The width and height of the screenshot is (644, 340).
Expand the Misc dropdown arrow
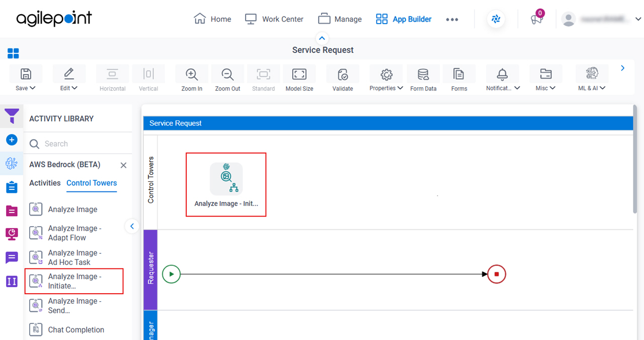click(x=552, y=88)
